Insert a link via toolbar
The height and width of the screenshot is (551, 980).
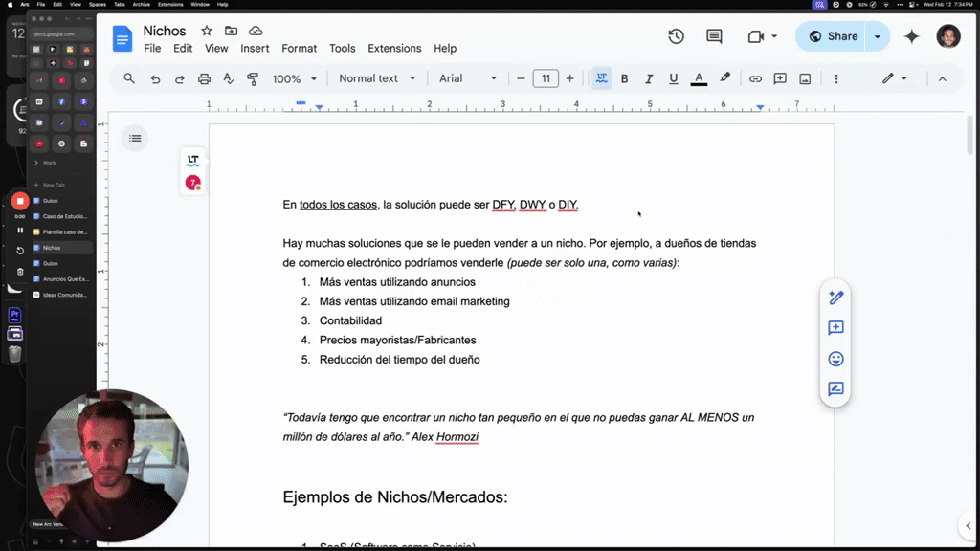tap(755, 78)
